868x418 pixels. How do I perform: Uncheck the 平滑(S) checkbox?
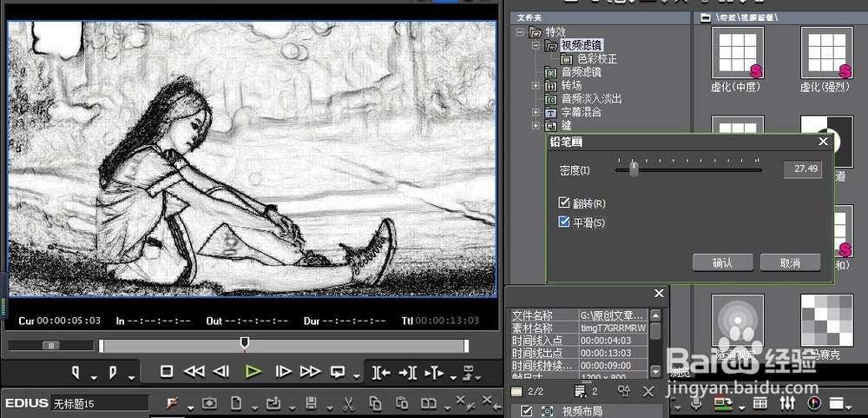coord(564,222)
